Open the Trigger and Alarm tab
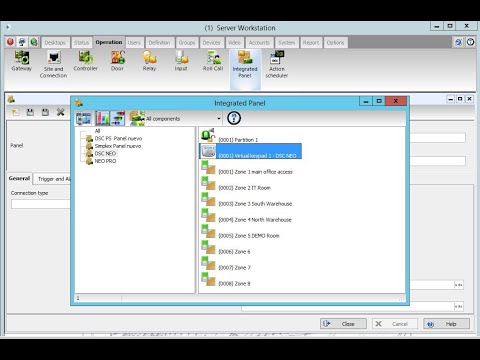The image size is (480, 360). (53, 179)
